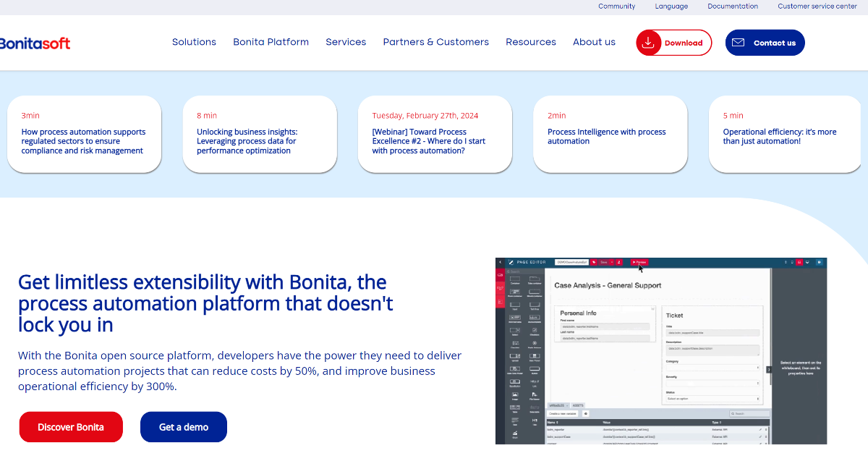Click the Discover Bonita button
Image resolution: width=868 pixels, height=456 pixels.
click(71, 427)
